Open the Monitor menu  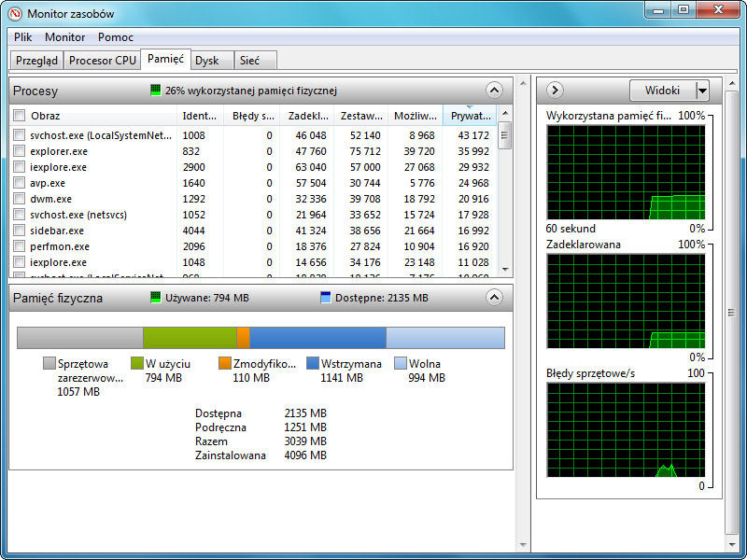(x=64, y=37)
